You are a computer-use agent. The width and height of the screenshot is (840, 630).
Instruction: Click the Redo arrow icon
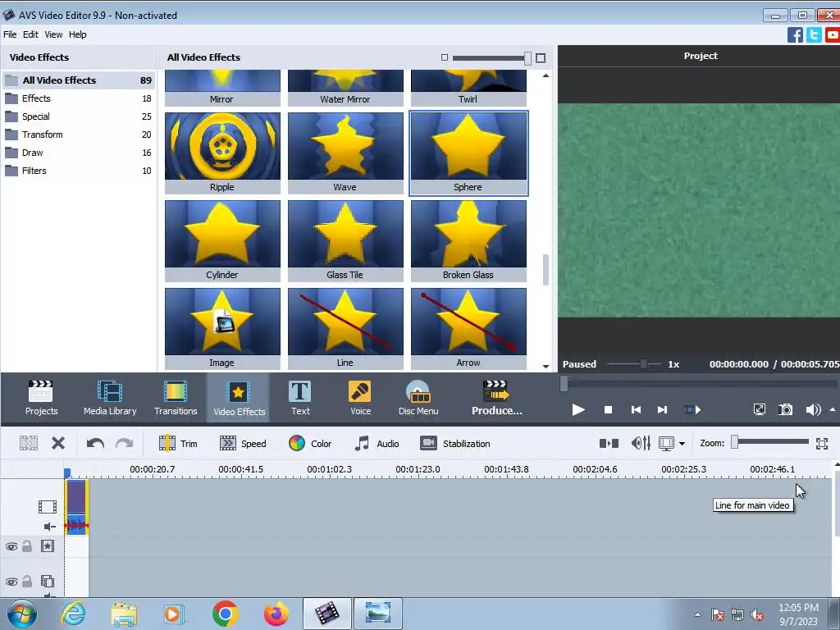(x=125, y=444)
